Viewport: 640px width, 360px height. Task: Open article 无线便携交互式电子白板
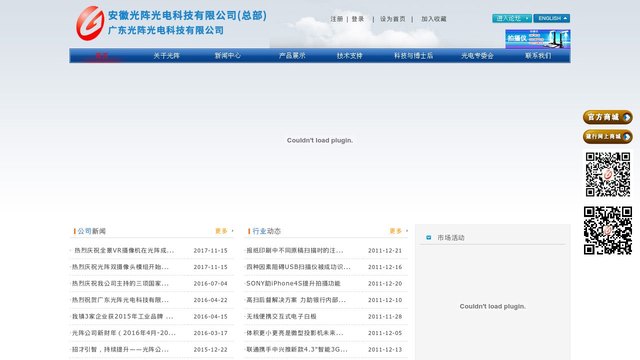click(281, 316)
